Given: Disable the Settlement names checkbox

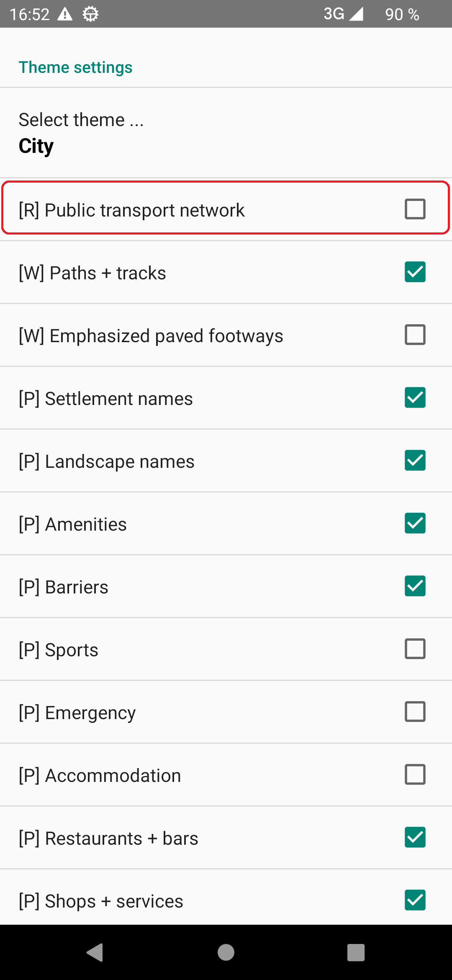Looking at the screenshot, I should pos(415,397).
